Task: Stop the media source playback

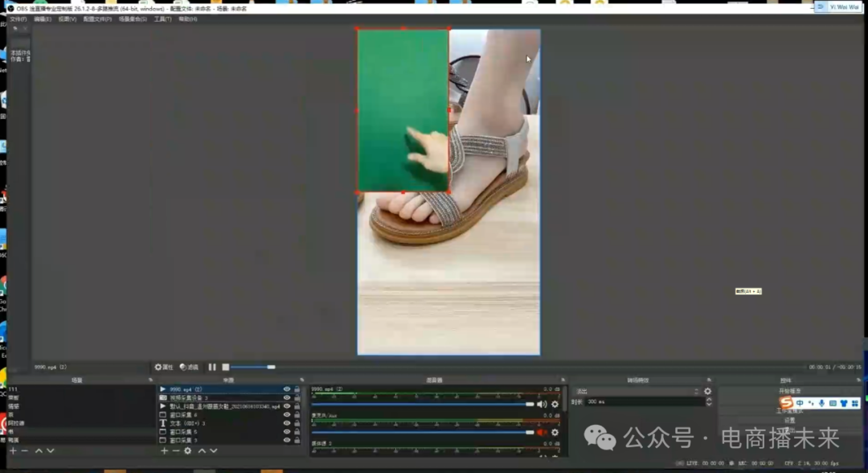Action: (x=225, y=367)
